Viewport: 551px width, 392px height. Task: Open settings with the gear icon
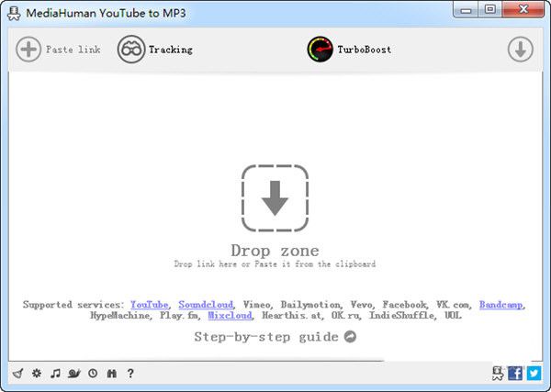[37, 373]
